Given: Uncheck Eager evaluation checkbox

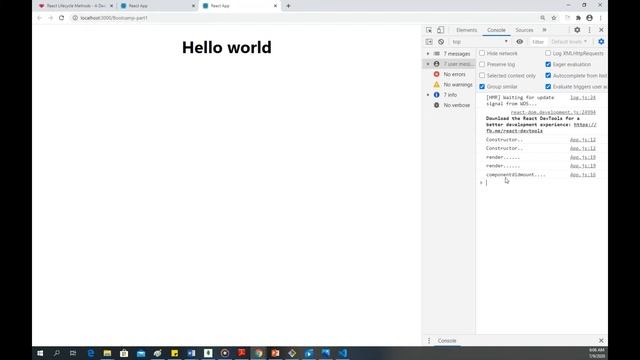Looking at the screenshot, I should point(548,64).
